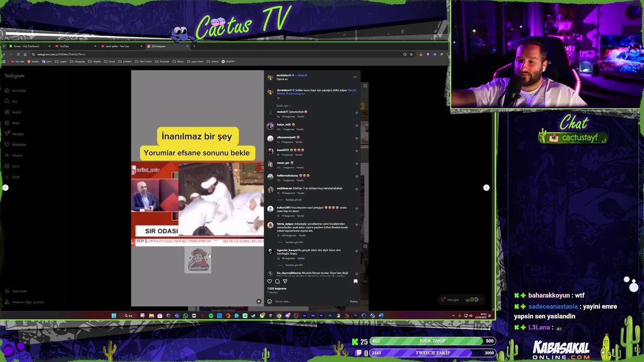Go to next post with right arrow

pos(486,188)
